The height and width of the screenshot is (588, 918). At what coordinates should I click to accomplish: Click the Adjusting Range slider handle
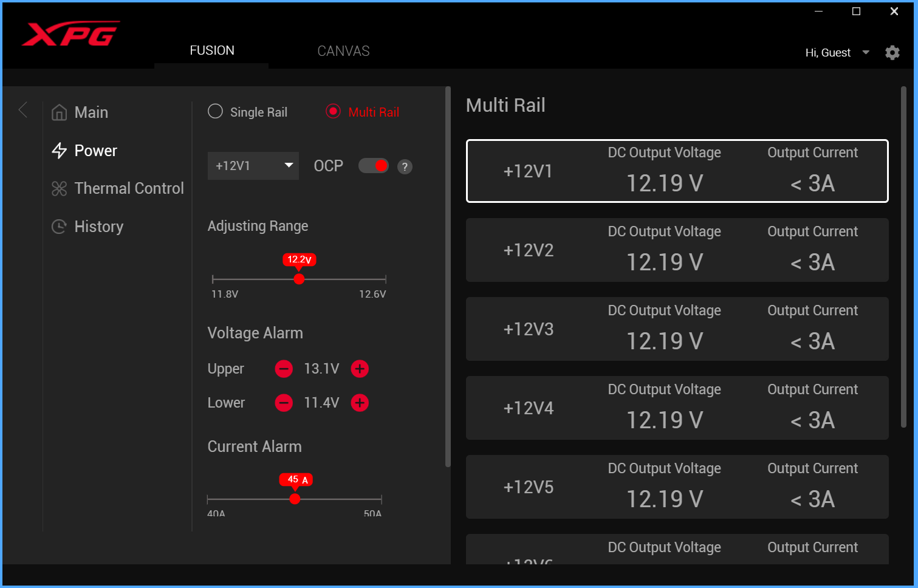click(x=299, y=279)
